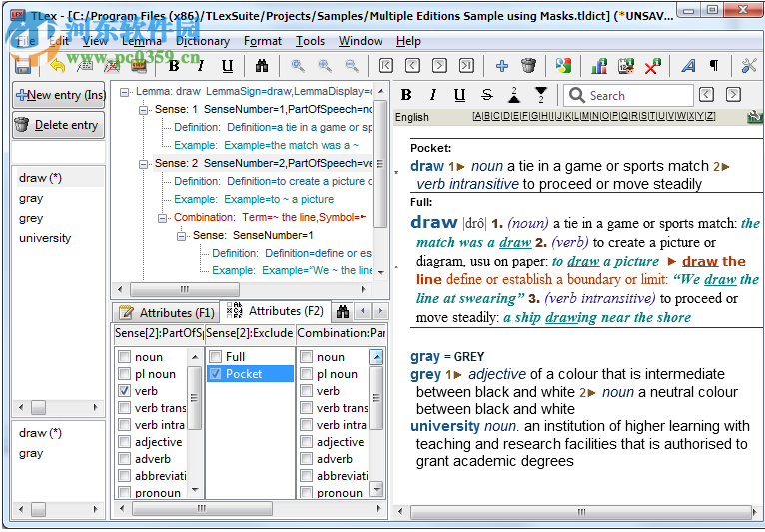
Task: Switch to the Attributes (F1) tab
Action: coord(166,312)
